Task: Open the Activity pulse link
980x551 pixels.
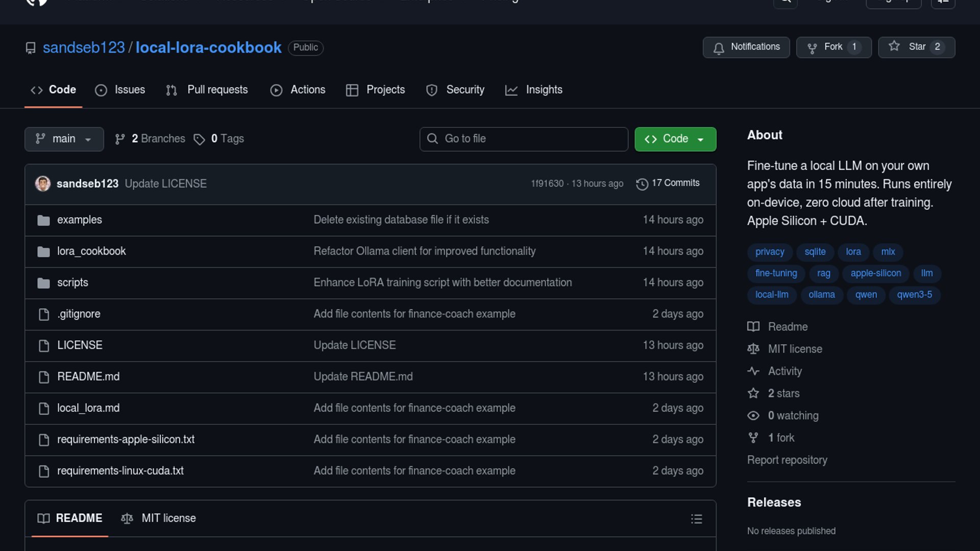Action: pyautogui.click(x=785, y=371)
